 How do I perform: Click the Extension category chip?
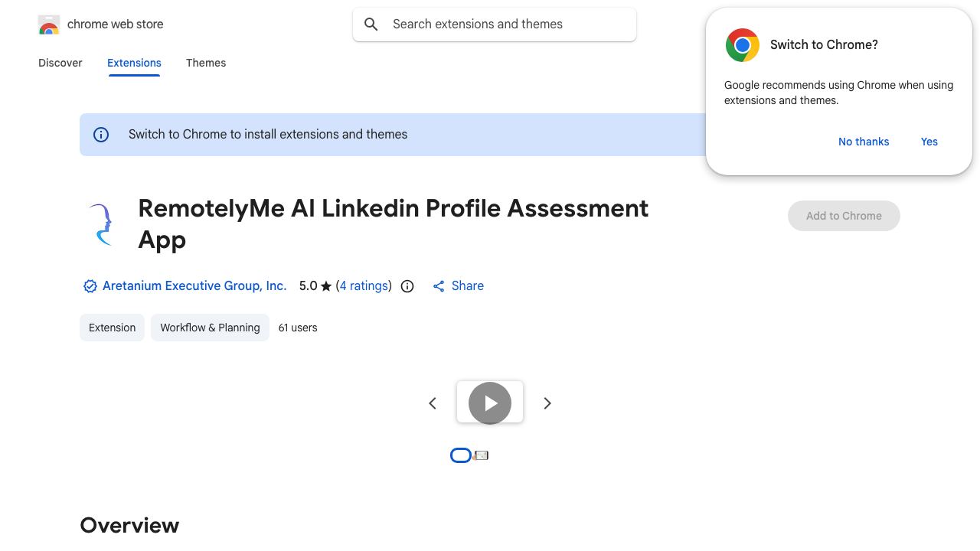tap(112, 328)
